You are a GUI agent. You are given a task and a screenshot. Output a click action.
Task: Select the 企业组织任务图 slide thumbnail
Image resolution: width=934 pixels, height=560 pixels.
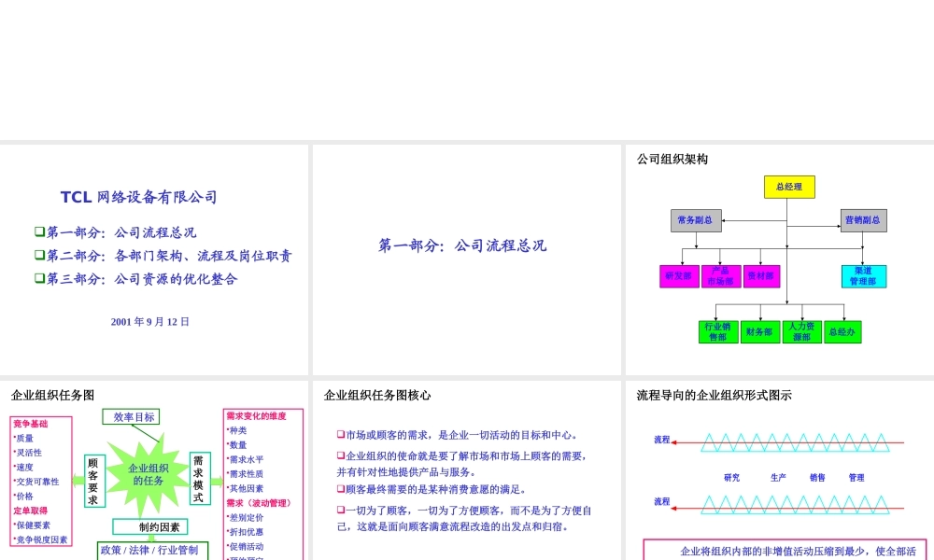click(154, 470)
